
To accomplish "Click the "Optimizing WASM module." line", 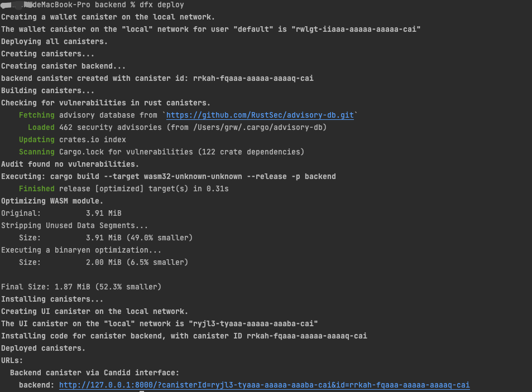I will [x=52, y=201].
